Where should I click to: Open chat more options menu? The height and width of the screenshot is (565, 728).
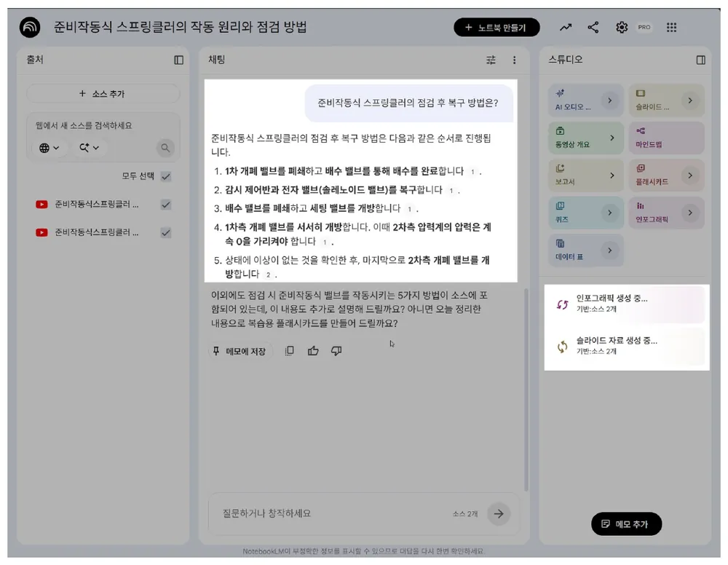[514, 60]
